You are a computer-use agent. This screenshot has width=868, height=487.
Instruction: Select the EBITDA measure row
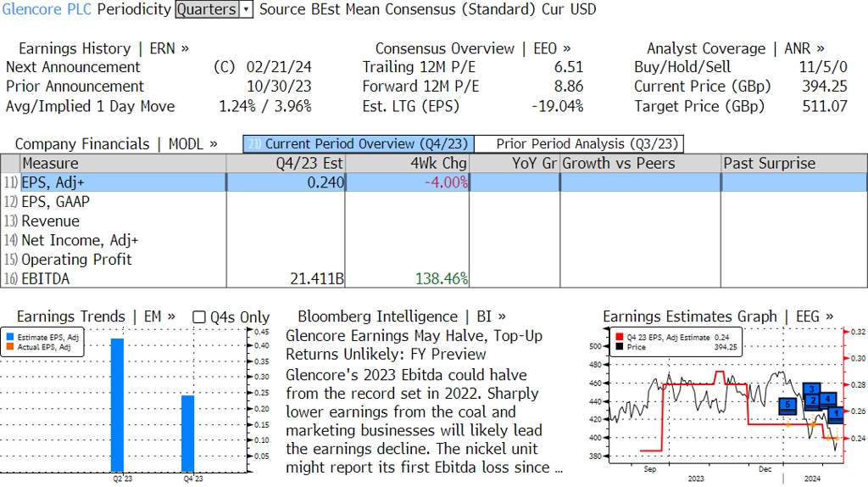tap(434, 278)
